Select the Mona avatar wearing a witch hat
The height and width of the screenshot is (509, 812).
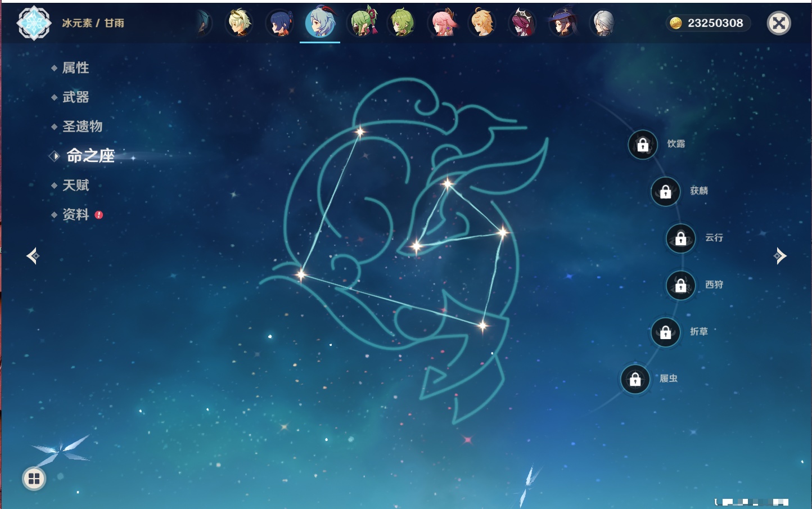[563, 23]
